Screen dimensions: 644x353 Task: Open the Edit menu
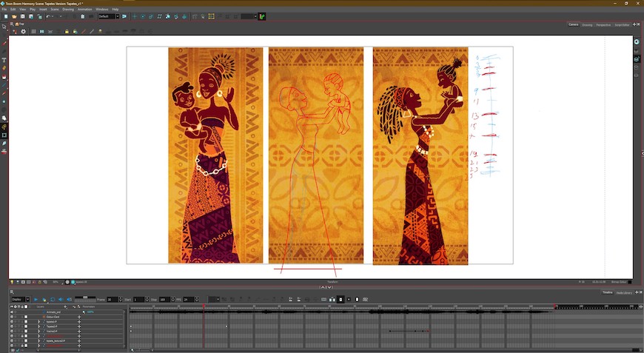13,9
